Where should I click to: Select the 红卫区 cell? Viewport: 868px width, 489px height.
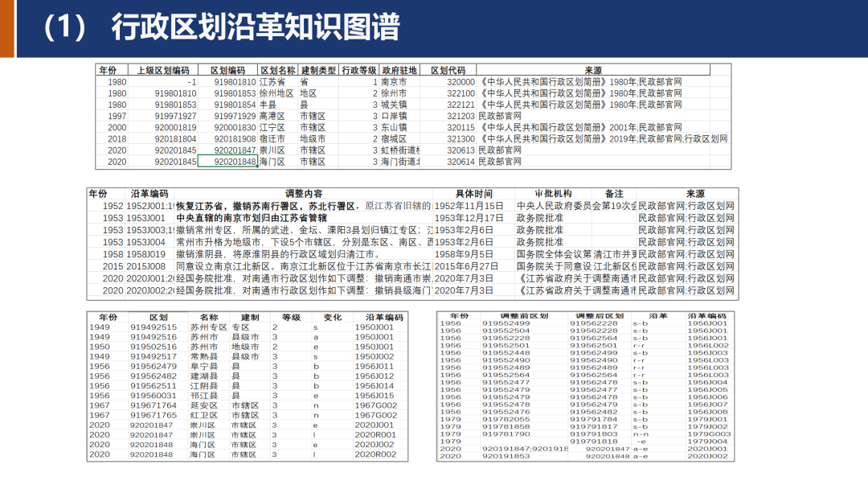(x=204, y=415)
